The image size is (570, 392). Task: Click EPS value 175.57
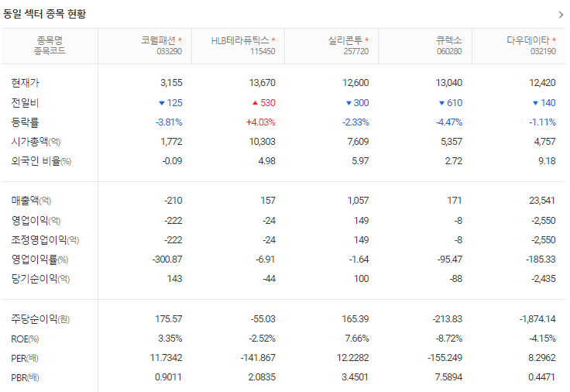click(169, 319)
